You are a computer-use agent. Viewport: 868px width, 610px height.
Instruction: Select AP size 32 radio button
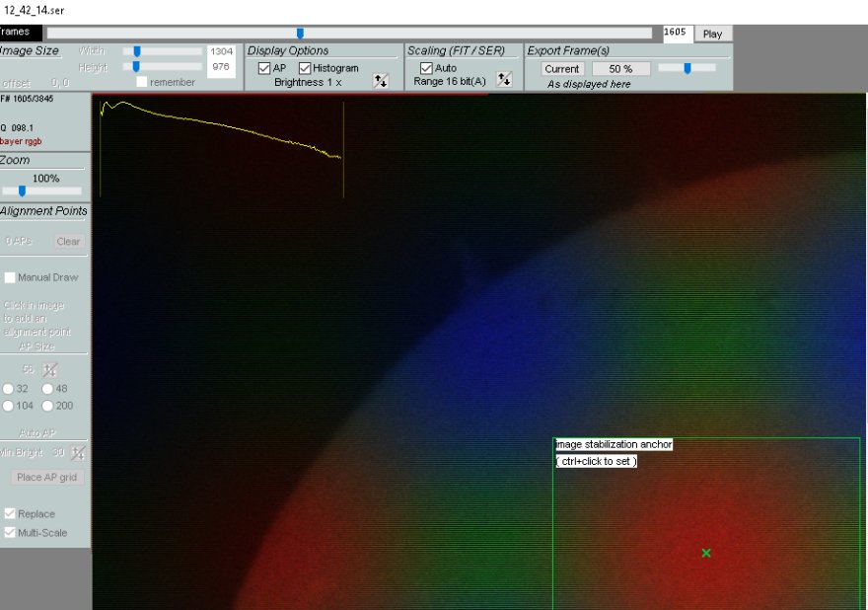9,389
